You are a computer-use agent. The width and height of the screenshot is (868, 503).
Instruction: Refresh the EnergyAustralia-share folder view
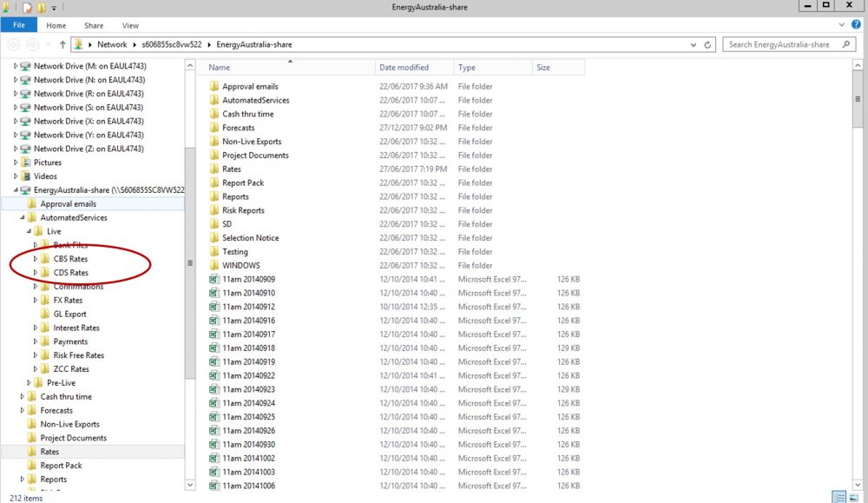point(707,45)
